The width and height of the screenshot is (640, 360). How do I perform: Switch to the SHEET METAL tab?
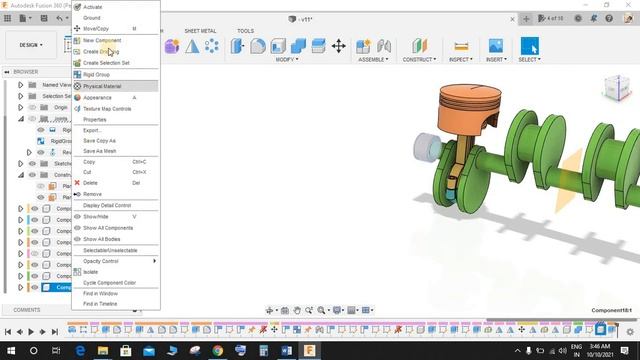[200, 31]
